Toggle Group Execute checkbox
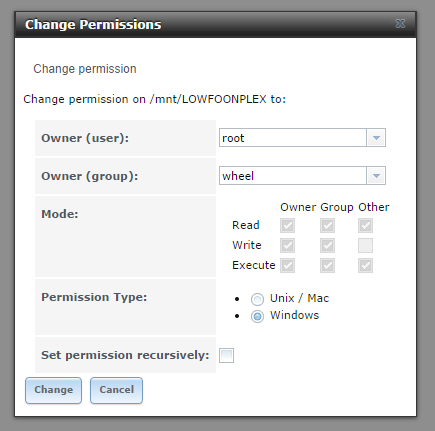The width and height of the screenshot is (435, 431). (x=327, y=266)
